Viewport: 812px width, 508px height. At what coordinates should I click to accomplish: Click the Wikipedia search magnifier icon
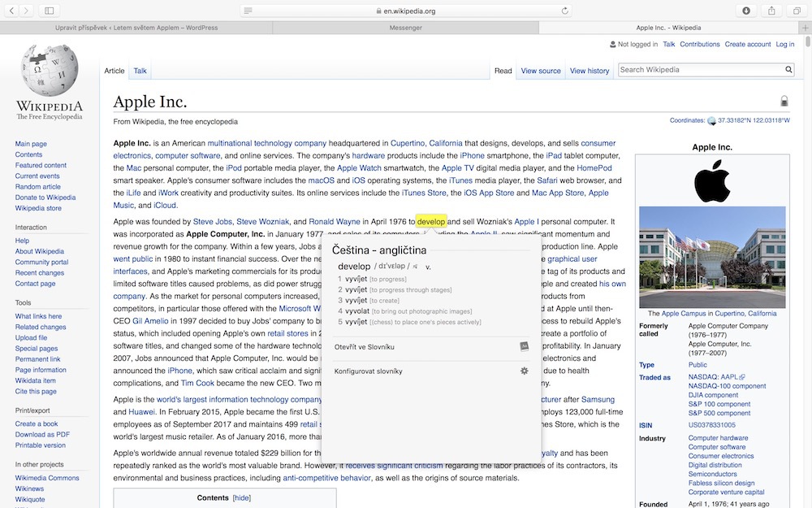[x=788, y=70]
